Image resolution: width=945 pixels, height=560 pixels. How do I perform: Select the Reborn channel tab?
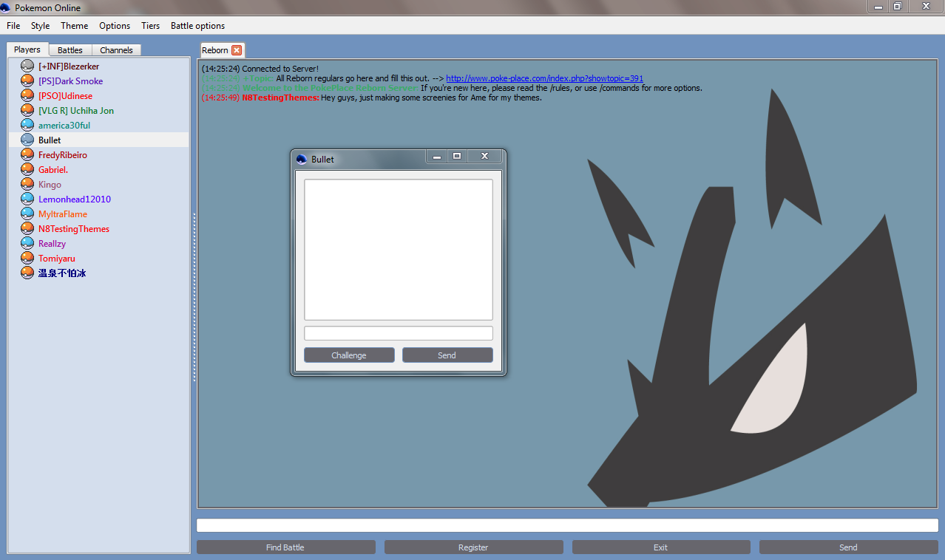(x=215, y=50)
